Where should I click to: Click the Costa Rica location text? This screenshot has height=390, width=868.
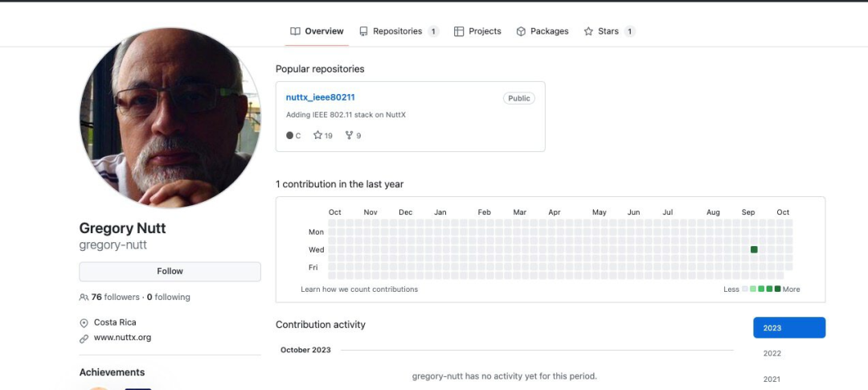tap(115, 322)
